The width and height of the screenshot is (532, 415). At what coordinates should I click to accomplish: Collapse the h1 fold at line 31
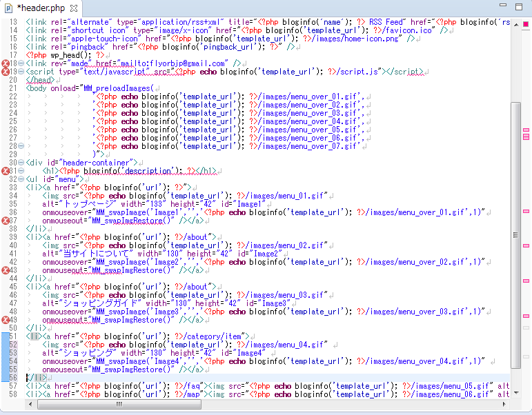(21, 171)
